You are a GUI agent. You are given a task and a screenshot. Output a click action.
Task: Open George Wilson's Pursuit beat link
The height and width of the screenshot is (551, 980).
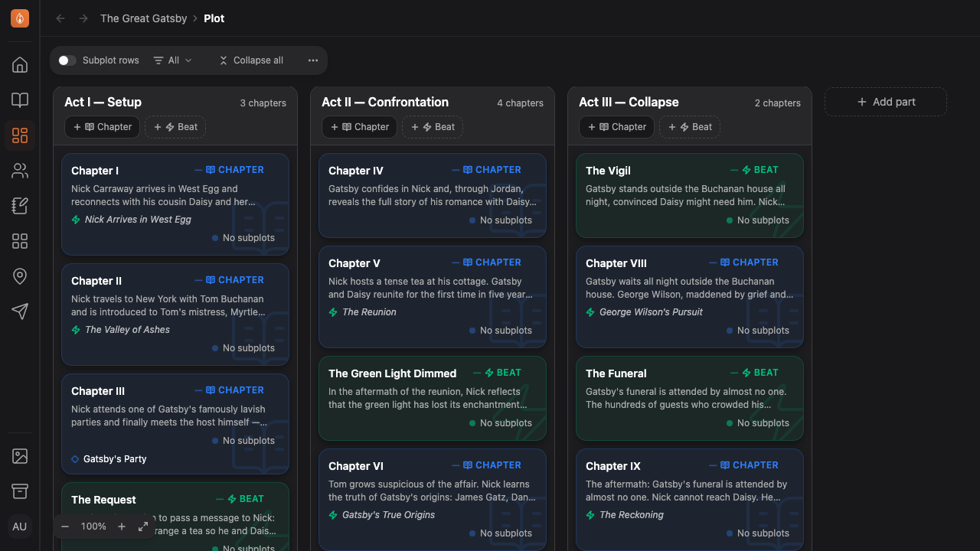point(644,312)
